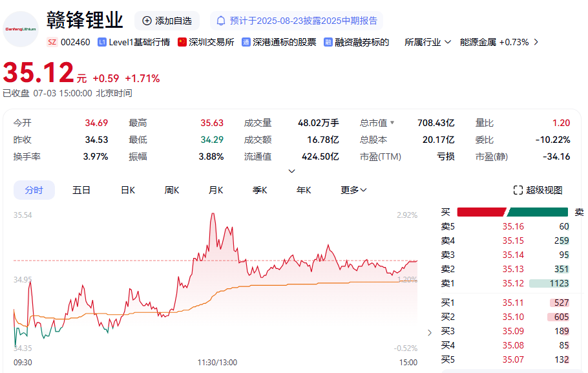Click the 赣锋锂业 stock name title
Image resolution: width=588 pixels, height=373 pixels.
tap(85, 20)
